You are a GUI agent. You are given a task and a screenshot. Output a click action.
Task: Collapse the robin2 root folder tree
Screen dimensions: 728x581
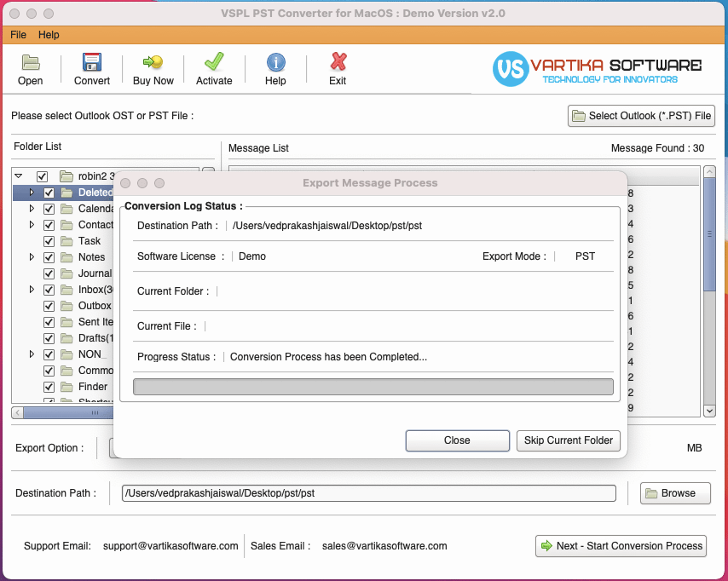19,175
